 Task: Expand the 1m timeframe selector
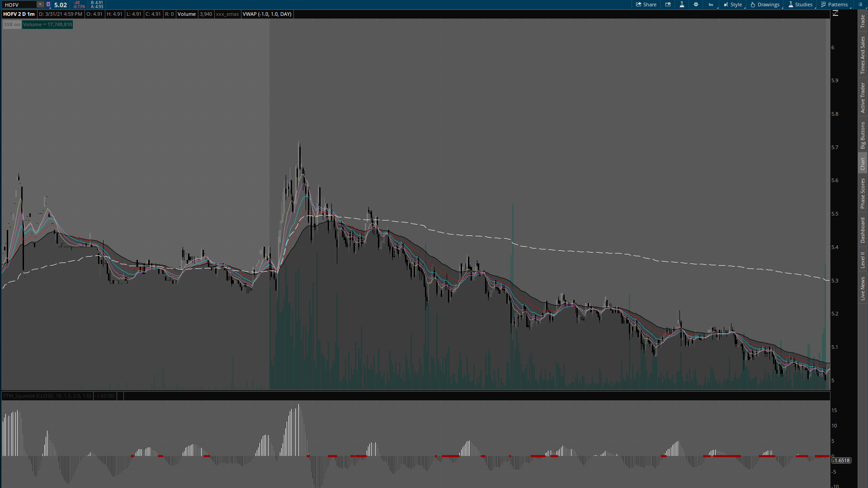pos(711,5)
